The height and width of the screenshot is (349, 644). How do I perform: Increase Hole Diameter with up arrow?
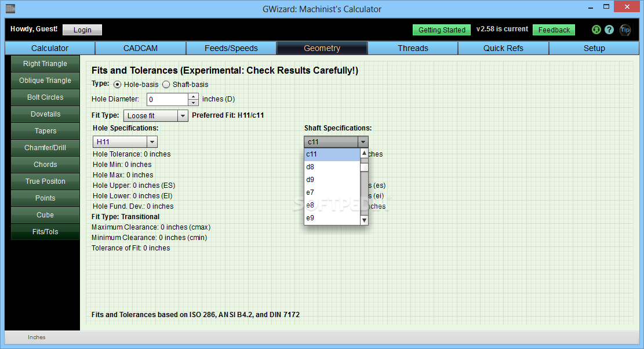coord(193,96)
